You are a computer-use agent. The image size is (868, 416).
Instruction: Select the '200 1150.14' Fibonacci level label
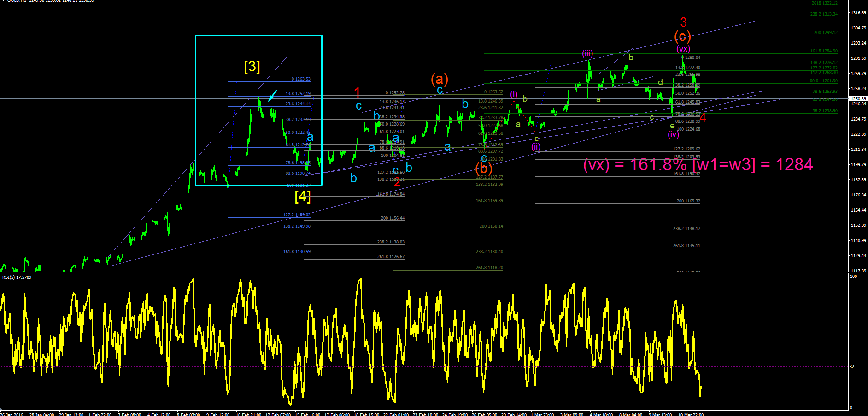pyautogui.click(x=492, y=226)
